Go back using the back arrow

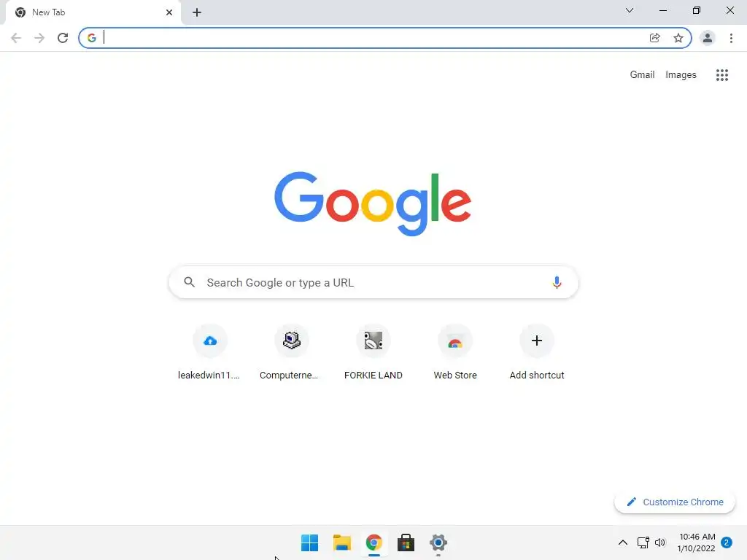coord(16,38)
